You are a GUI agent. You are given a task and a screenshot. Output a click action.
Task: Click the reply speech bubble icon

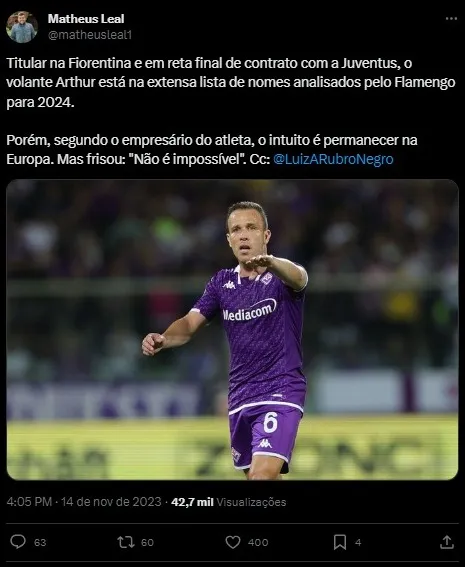[x=18, y=542]
